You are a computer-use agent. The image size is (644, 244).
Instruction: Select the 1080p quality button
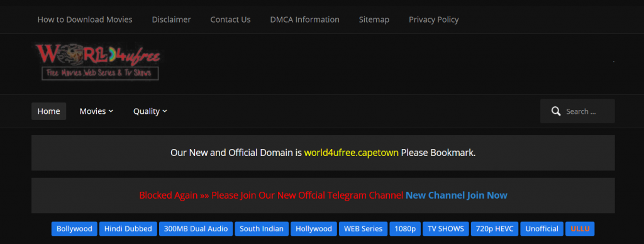(x=405, y=229)
